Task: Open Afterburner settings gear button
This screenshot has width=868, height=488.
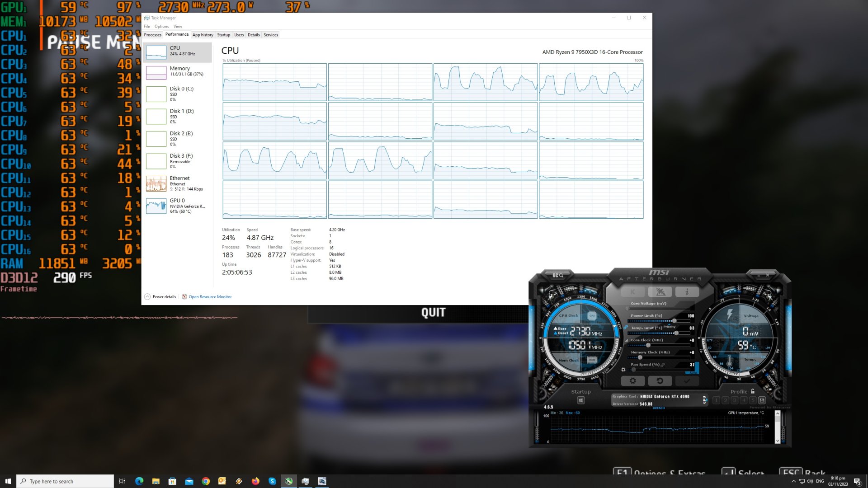Action: [632, 381]
